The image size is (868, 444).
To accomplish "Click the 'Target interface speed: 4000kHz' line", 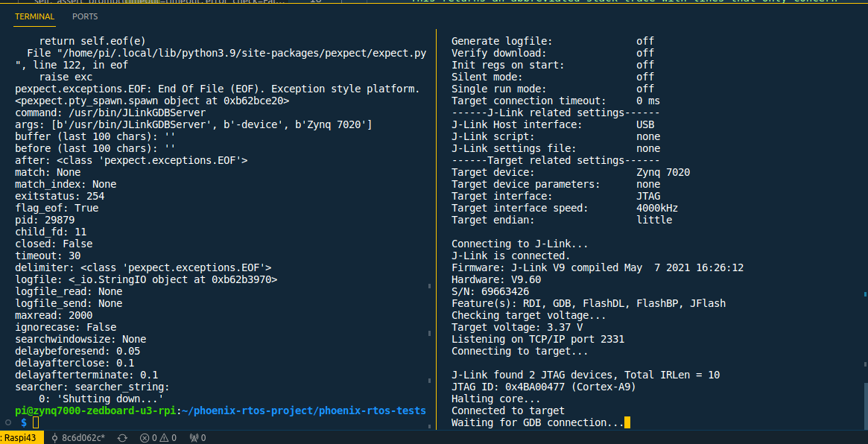I will pyautogui.click(x=565, y=208).
